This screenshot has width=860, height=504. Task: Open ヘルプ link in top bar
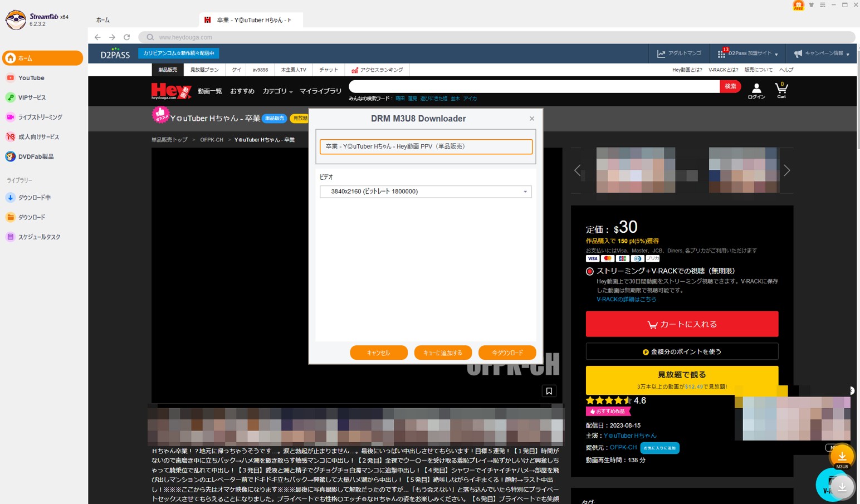(786, 70)
